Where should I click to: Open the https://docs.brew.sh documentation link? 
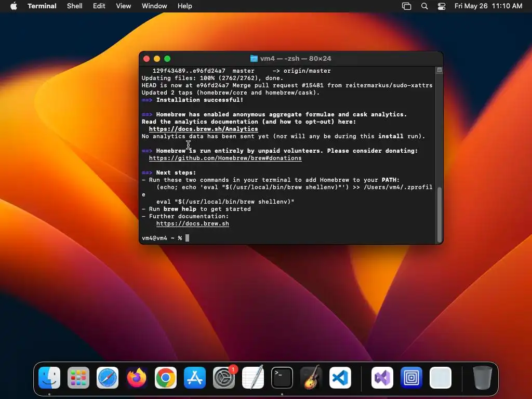click(x=192, y=223)
